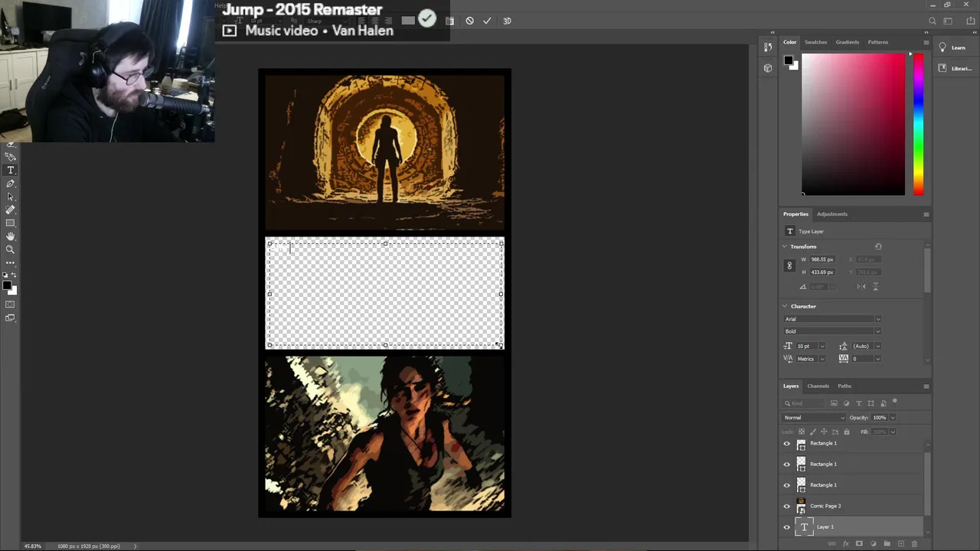Image resolution: width=980 pixels, height=551 pixels.
Task: Click the foreground color swatch in toolbar
Action: (6, 286)
